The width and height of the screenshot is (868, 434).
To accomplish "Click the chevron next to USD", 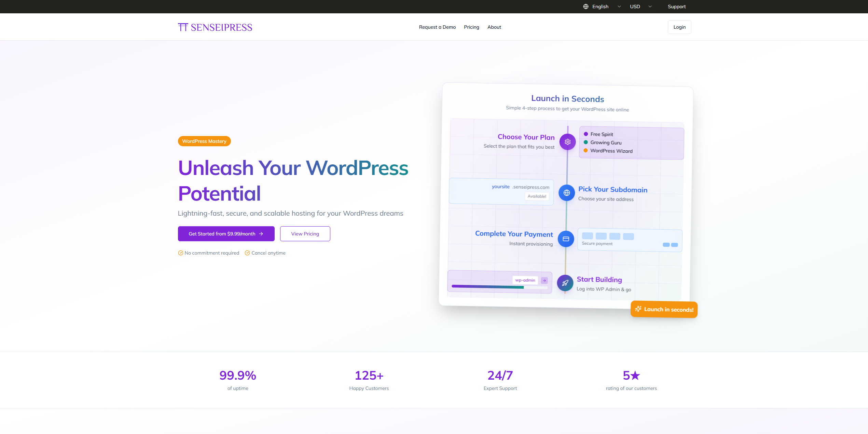I will click(650, 6).
